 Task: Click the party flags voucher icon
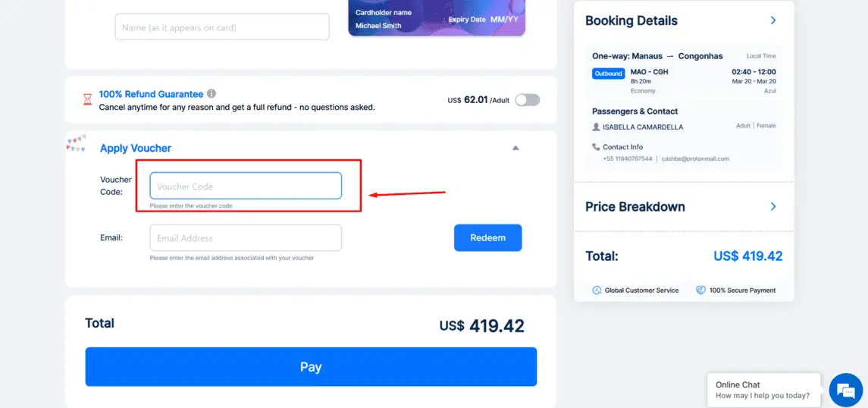77,143
